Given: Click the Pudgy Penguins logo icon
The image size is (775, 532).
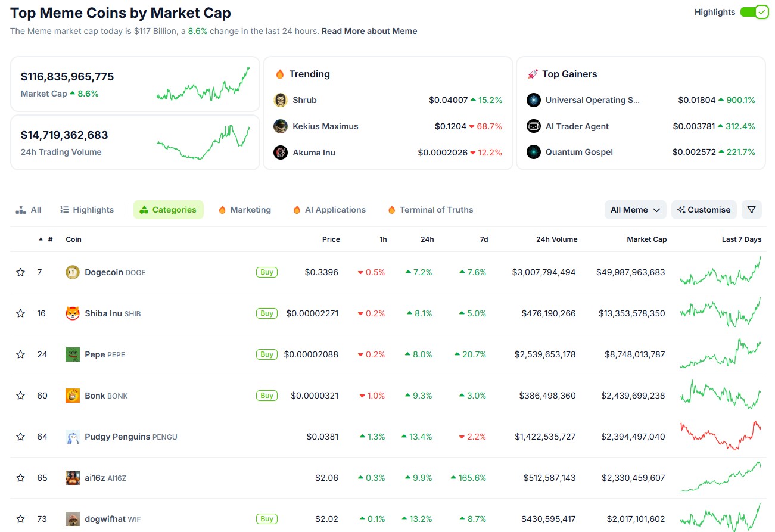Looking at the screenshot, I should (73, 437).
